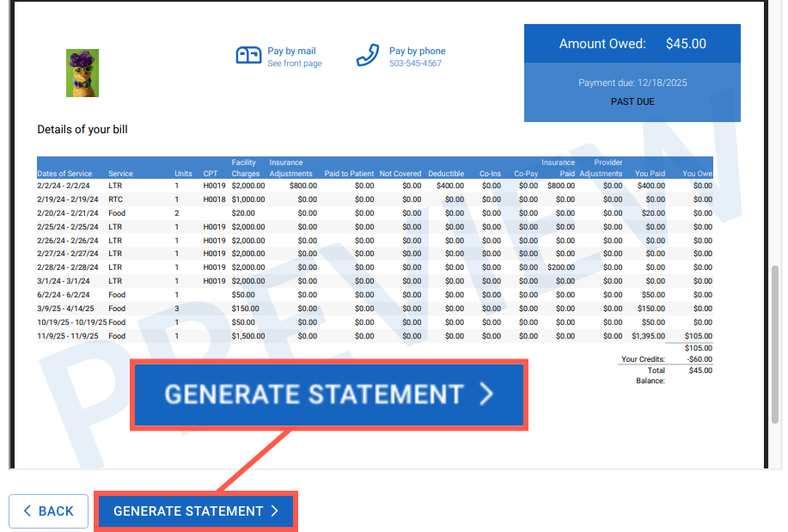This screenshot has width=788, height=532.
Task: Click the 'Your Credits' -$60.00 value
Action: coord(699,359)
